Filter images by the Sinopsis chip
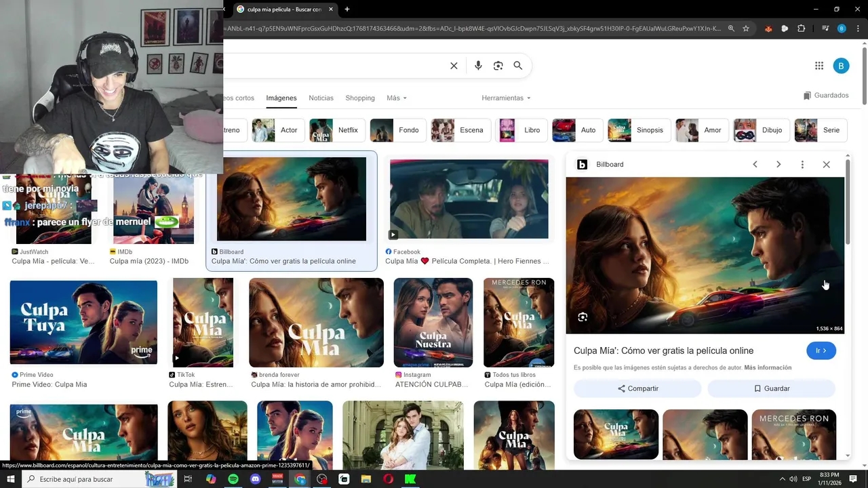This screenshot has height=488, width=868. pos(639,130)
